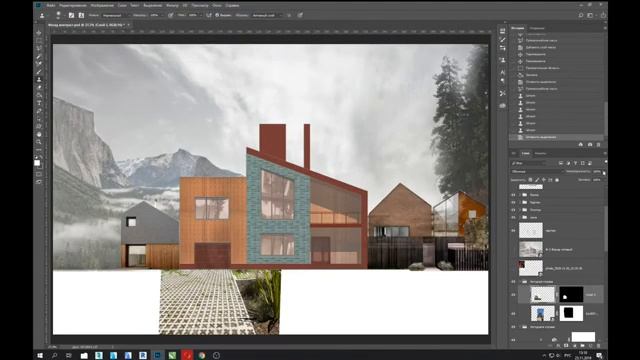
Task: Toggle Aligned checkbox in options bar
Action: tap(217, 15)
